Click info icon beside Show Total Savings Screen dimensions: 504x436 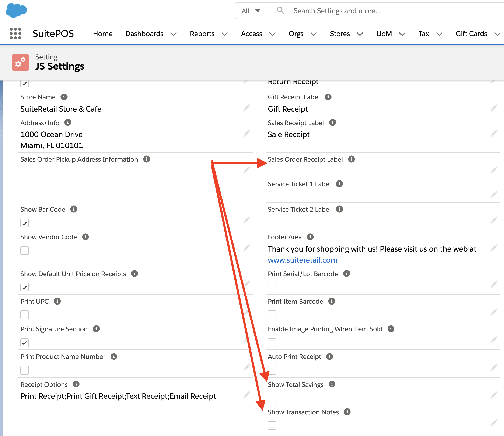pyautogui.click(x=332, y=384)
